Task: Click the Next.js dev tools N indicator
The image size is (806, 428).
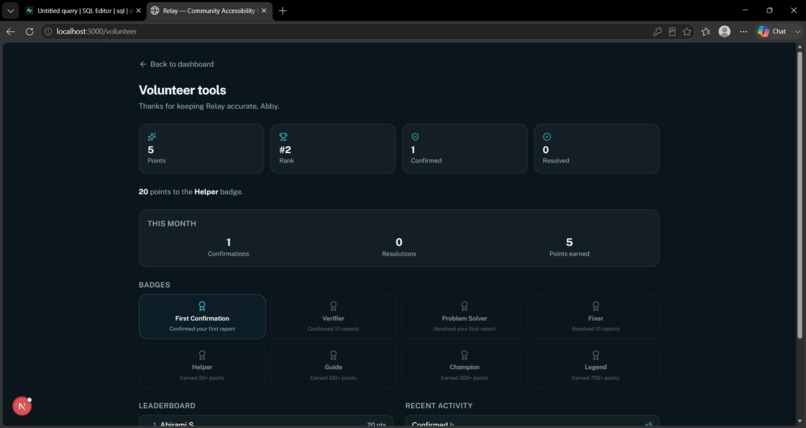Action: click(x=22, y=406)
